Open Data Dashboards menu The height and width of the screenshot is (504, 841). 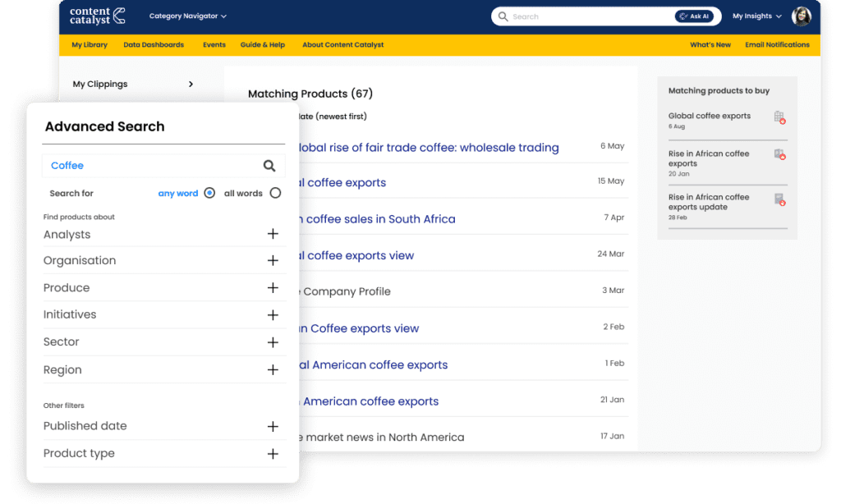click(154, 45)
